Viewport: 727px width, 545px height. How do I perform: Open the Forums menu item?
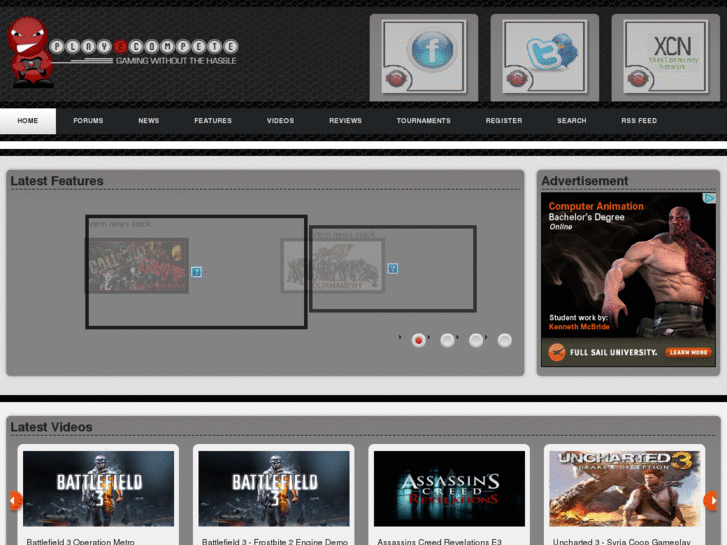pyautogui.click(x=88, y=121)
